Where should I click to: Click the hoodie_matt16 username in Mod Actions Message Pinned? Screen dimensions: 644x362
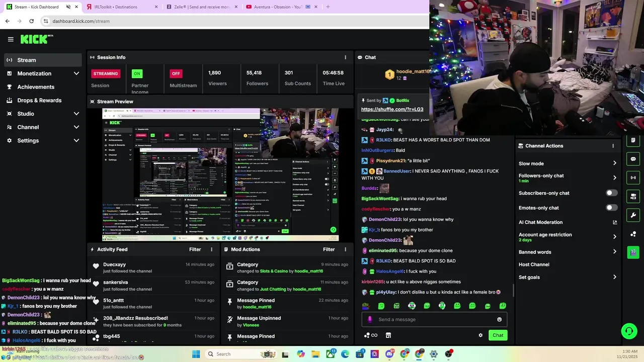tap(257, 307)
